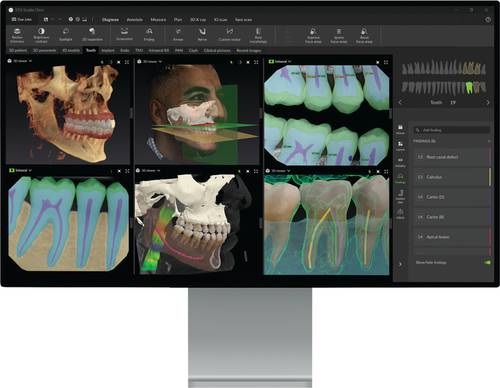Open the Clinical pictures workspace tab
500x388 pixels.
pyautogui.click(x=217, y=50)
